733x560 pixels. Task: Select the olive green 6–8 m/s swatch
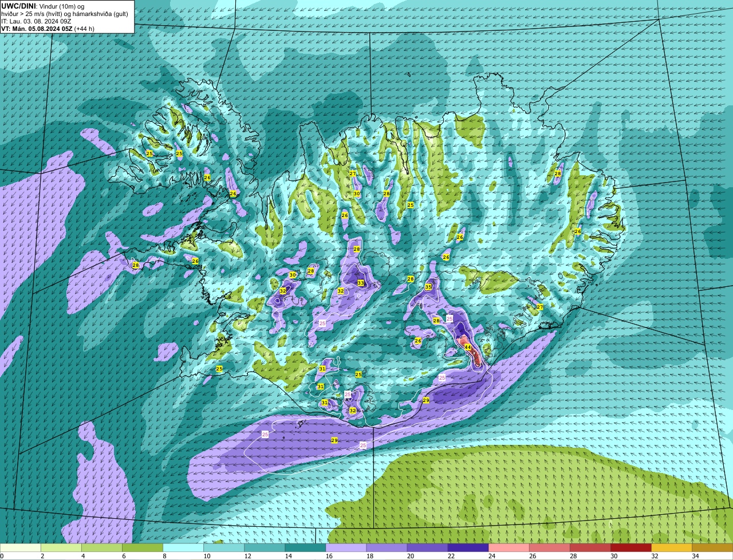coord(143,548)
